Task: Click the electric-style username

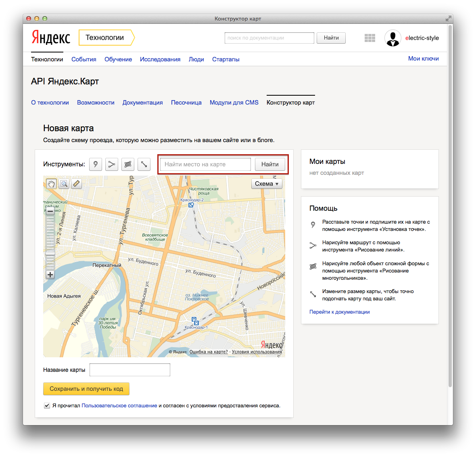Action: (422, 38)
